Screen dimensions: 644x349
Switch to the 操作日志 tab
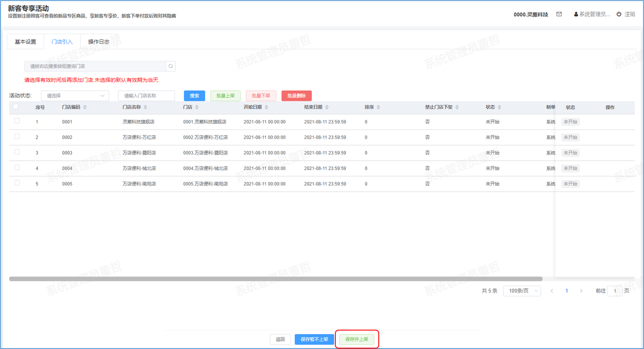pyautogui.click(x=99, y=42)
